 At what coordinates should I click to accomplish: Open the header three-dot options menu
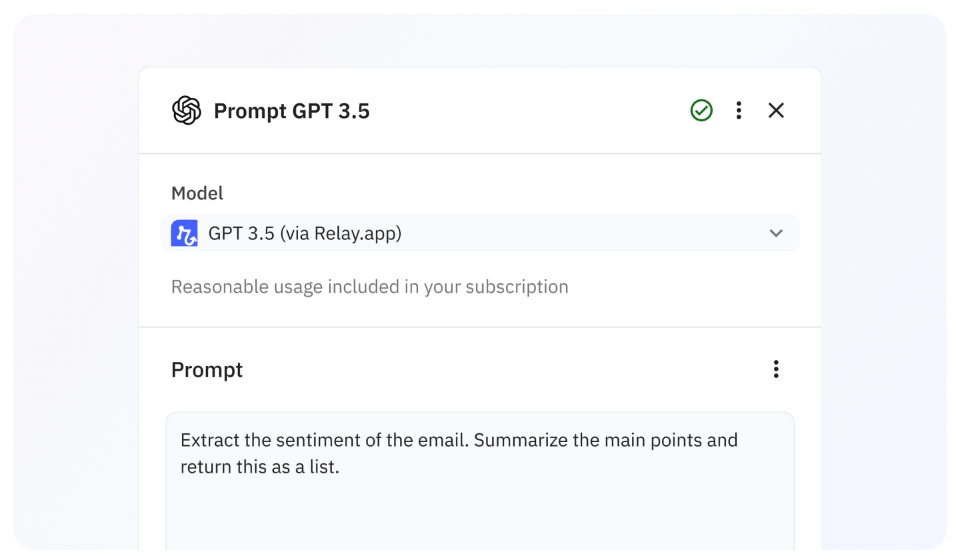click(x=739, y=111)
